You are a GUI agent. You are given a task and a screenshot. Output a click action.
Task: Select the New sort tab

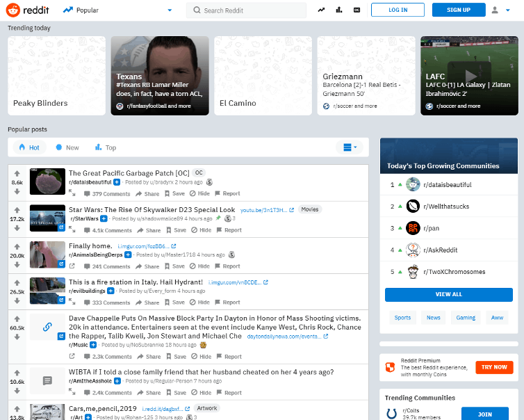click(x=67, y=147)
